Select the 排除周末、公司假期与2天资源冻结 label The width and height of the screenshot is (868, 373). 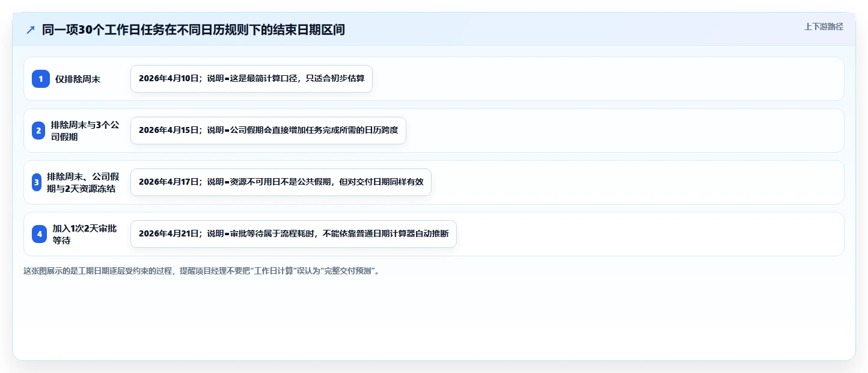83,182
